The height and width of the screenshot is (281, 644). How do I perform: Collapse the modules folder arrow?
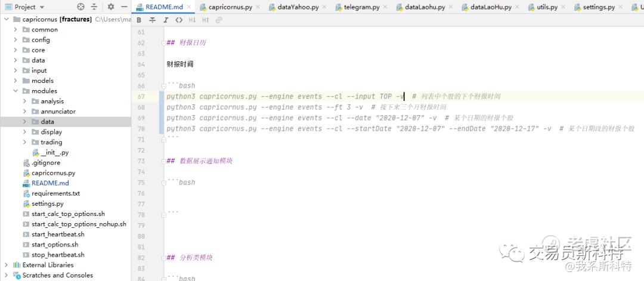pyautogui.click(x=15, y=91)
